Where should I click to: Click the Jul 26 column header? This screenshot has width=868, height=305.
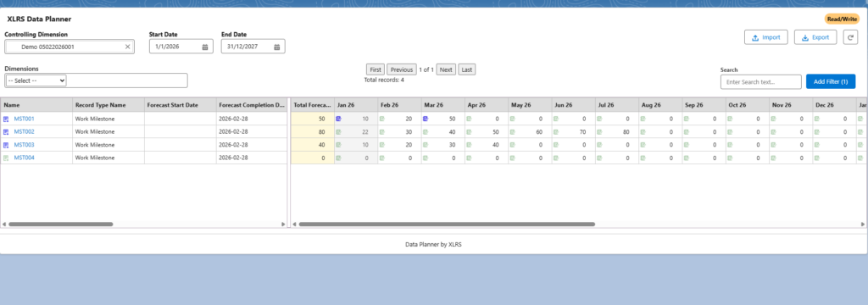click(x=617, y=104)
